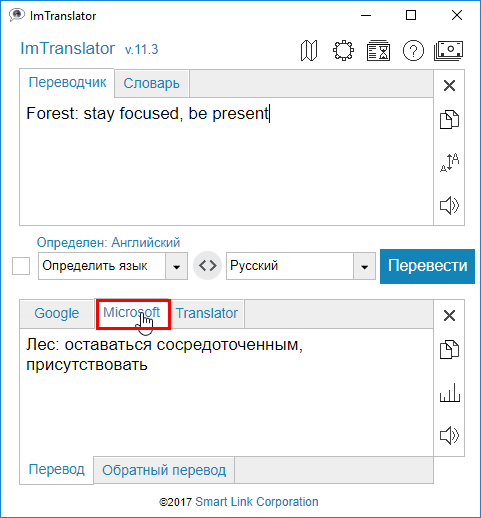The width and height of the screenshot is (481, 518).
Task: Select the Translator provider tab
Action: point(207,313)
